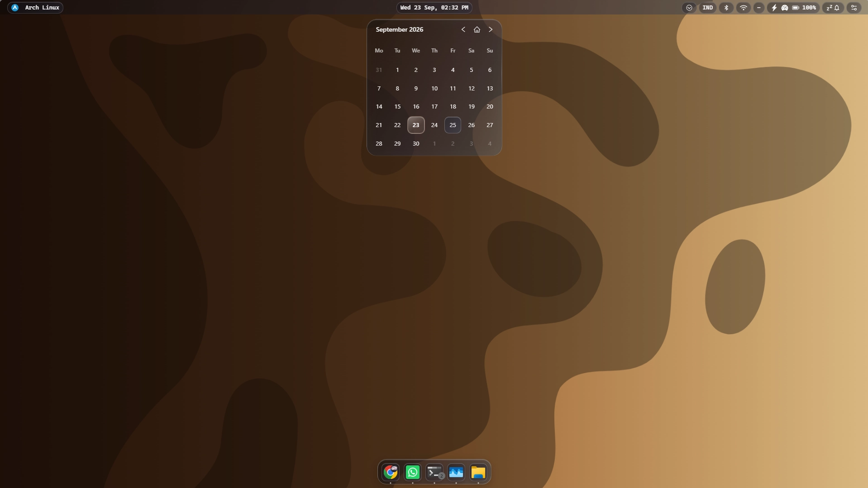This screenshot has height=488, width=868.
Task: Click the September 2026 month title
Action: pos(400,29)
